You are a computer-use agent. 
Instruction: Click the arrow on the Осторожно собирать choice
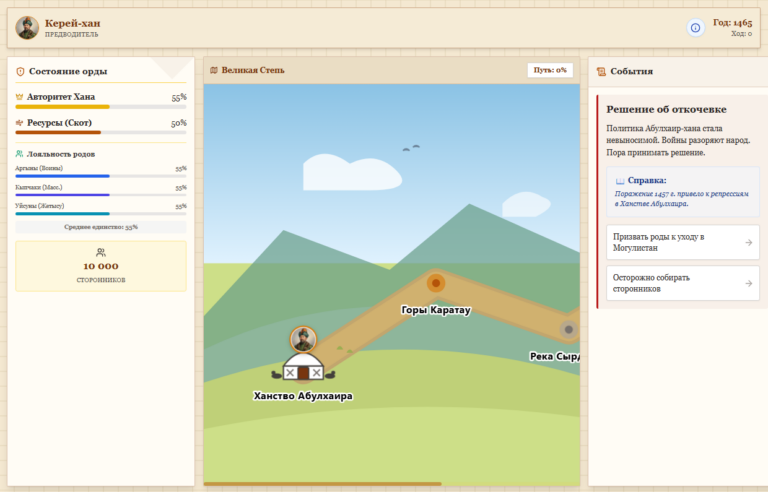pyautogui.click(x=748, y=283)
